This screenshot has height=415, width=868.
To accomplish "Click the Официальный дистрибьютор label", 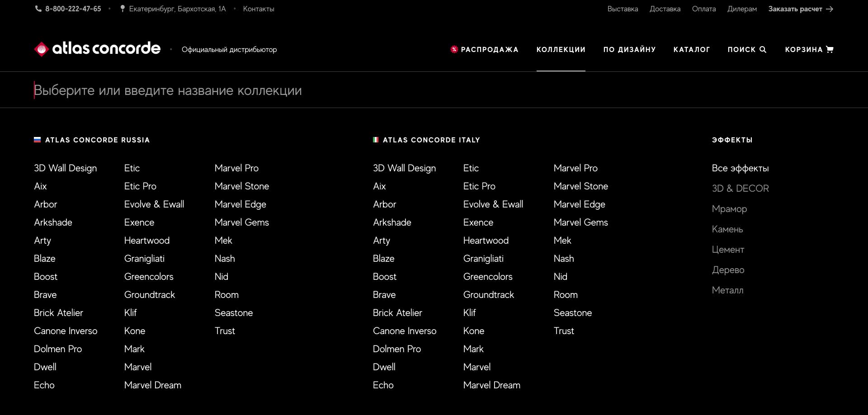I will click(x=229, y=50).
